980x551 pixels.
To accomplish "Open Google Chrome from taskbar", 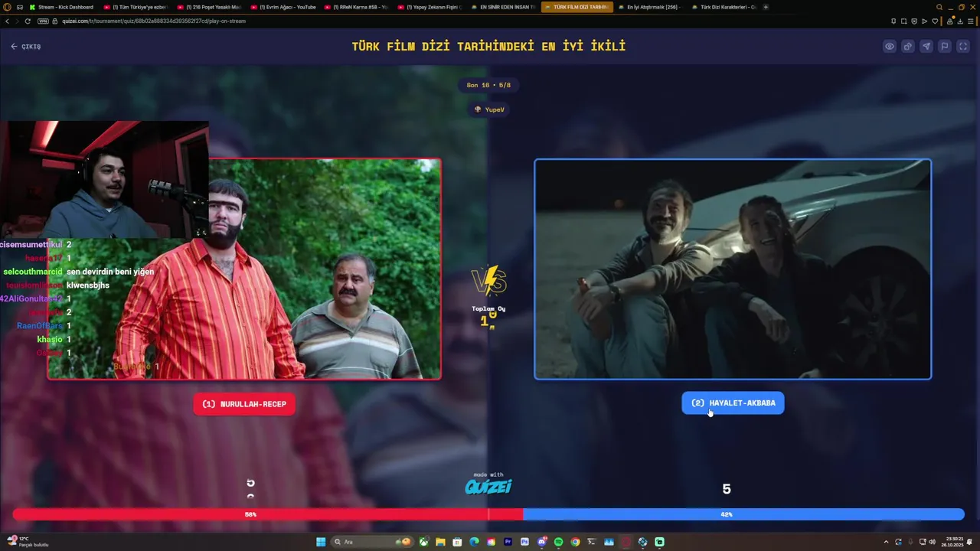I will coord(575,542).
